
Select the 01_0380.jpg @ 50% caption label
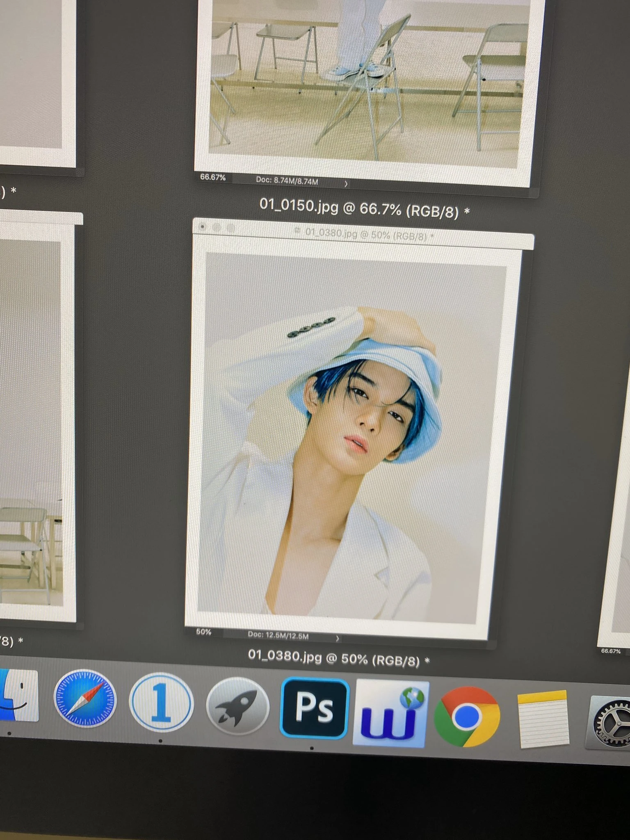coord(339,657)
